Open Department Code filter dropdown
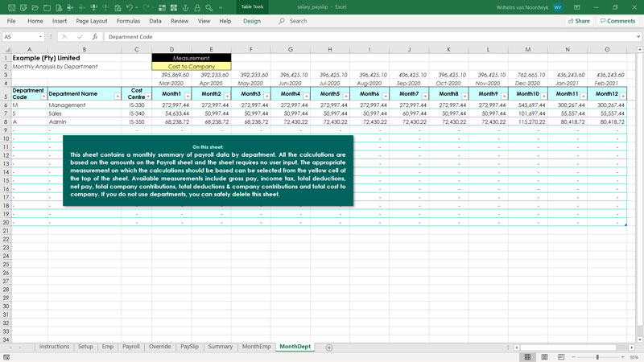Image resolution: width=644 pixels, height=362 pixels. click(43, 97)
